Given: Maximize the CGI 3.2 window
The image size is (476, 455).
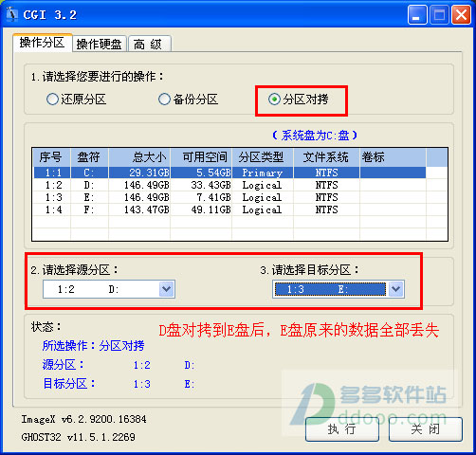Looking at the screenshot, I should [x=439, y=15].
